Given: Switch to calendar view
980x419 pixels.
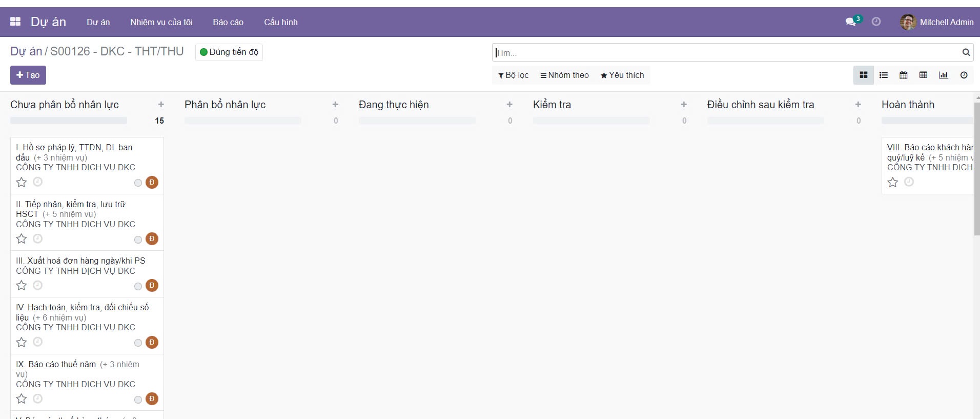Looking at the screenshot, I should pyautogui.click(x=904, y=75).
